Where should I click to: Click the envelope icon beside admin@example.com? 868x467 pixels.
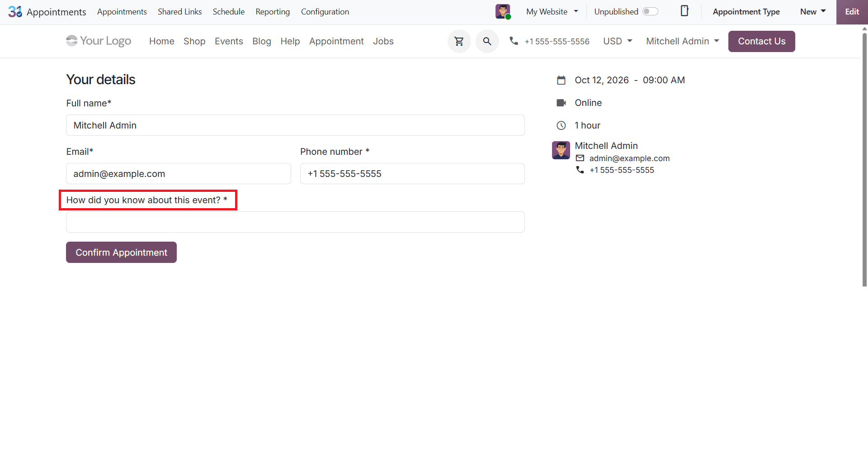(580, 158)
